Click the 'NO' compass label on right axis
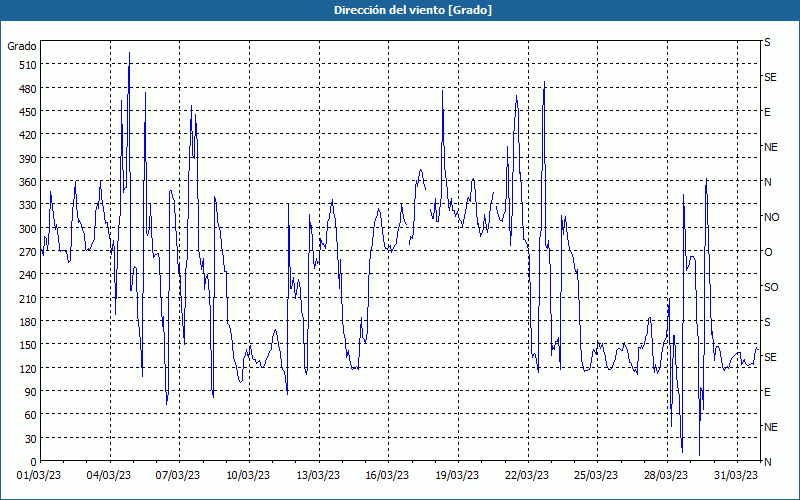This screenshot has width=800, height=500. coord(771,217)
